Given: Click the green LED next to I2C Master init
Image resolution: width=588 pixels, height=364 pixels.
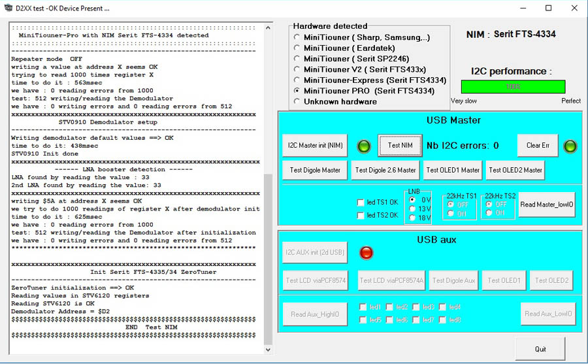Looking at the screenshot, I should (365, 146).
